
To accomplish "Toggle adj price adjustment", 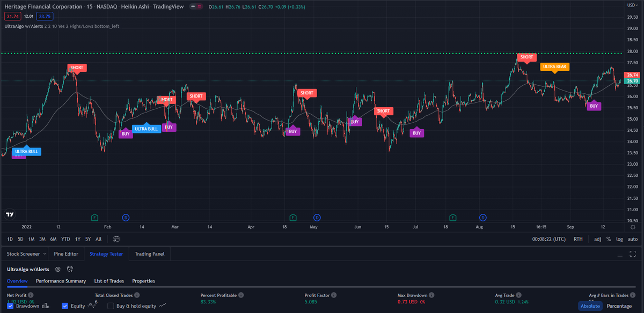I will click(x=598, y=239).
